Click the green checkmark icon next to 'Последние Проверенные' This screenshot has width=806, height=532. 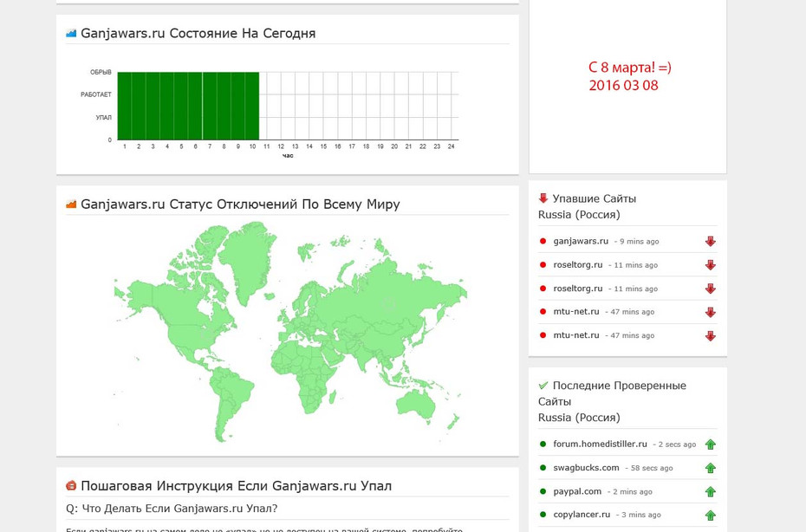543,386
